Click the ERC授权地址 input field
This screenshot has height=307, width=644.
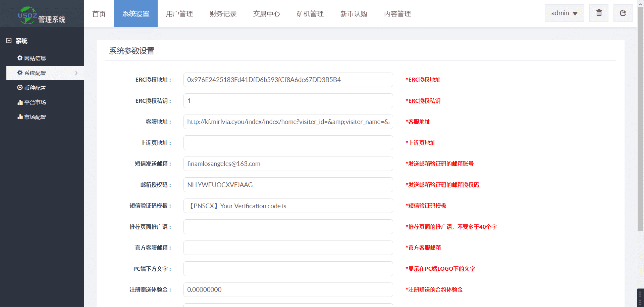tap(288, 80)
